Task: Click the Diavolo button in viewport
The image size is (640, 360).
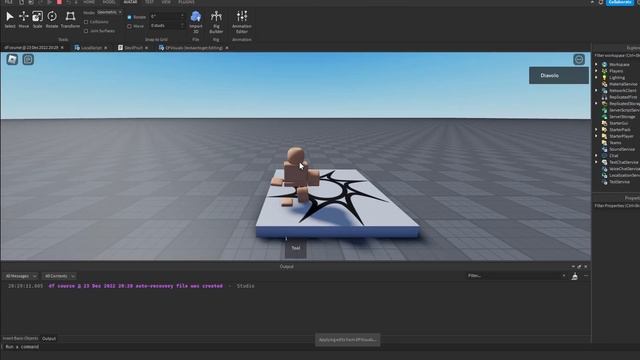Action: coord(559,76)
